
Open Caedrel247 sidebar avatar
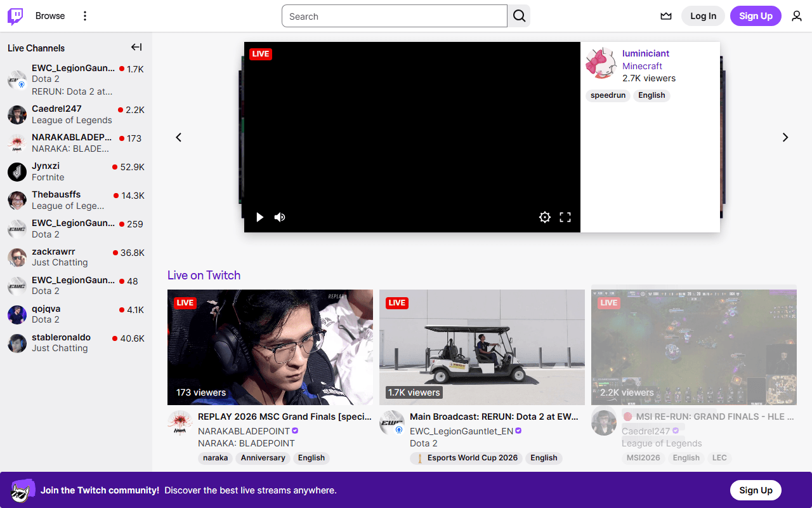tap(17, 115)
